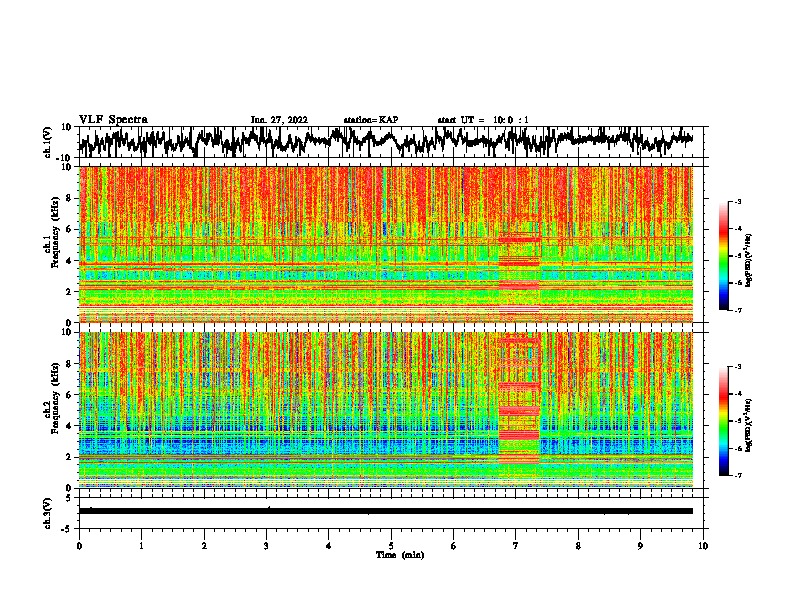The width and height of the screenshot is (792, 612).
Task: Click time axis tick label "9"
Action: (x=640, y=546)
